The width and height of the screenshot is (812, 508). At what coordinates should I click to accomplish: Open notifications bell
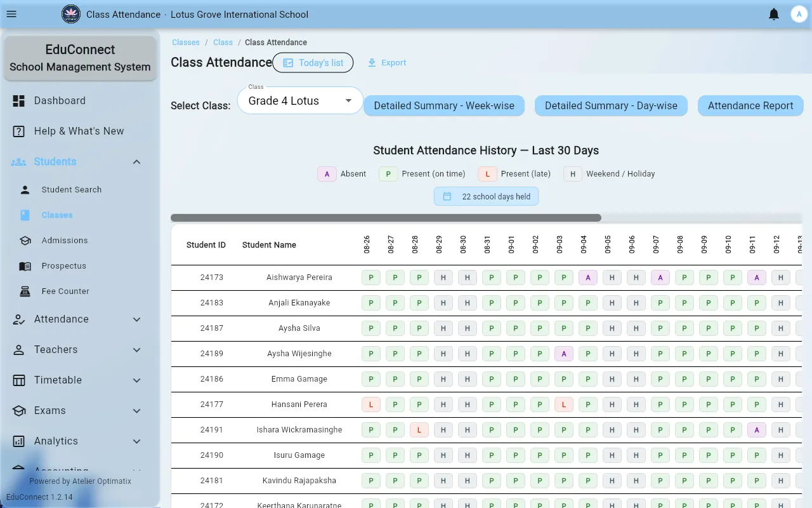coord(774,14)
